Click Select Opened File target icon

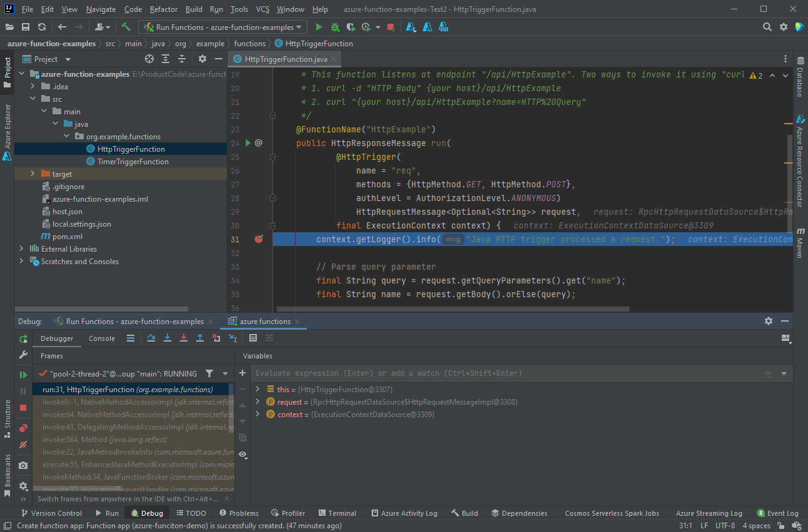[x=149, y=59]
